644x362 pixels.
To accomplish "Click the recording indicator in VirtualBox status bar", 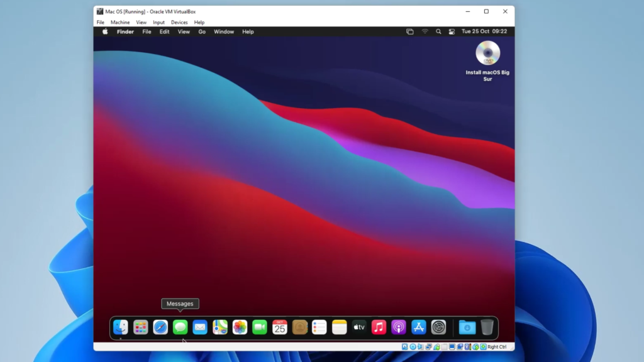I will [460, 347].
